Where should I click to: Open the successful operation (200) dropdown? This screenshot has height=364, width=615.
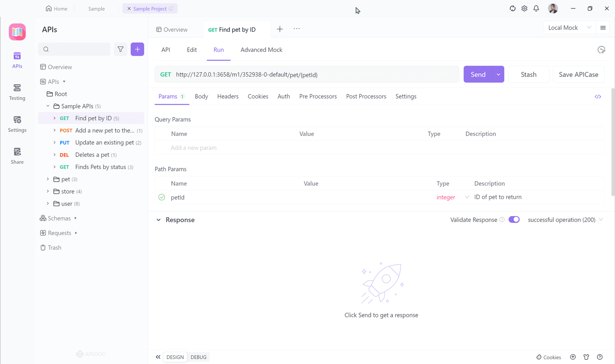tap(565, 220)
